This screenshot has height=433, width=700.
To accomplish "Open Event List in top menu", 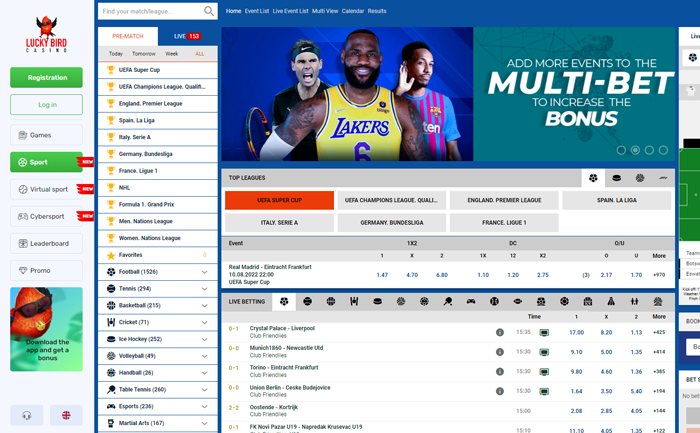I will click(x=257, y=11).
